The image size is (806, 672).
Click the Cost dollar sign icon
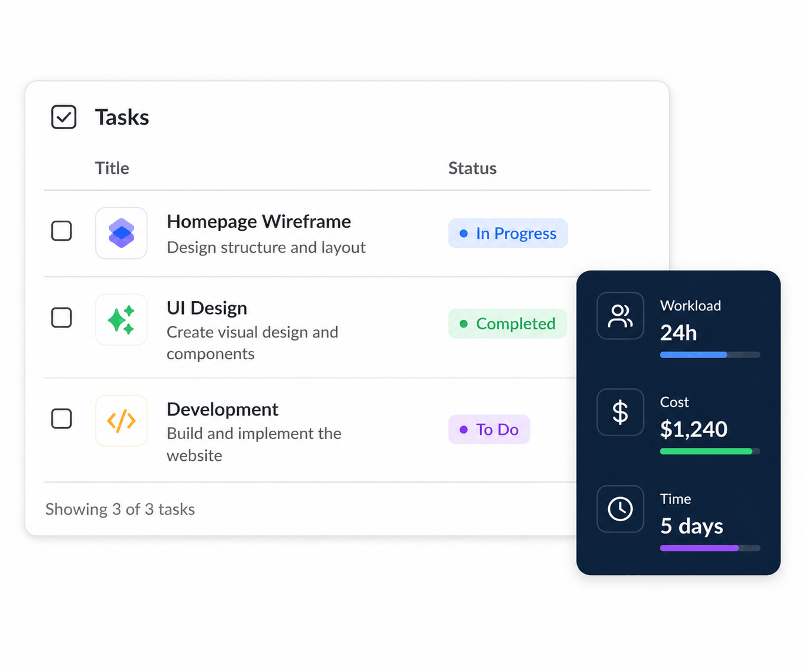coord(620,412)
